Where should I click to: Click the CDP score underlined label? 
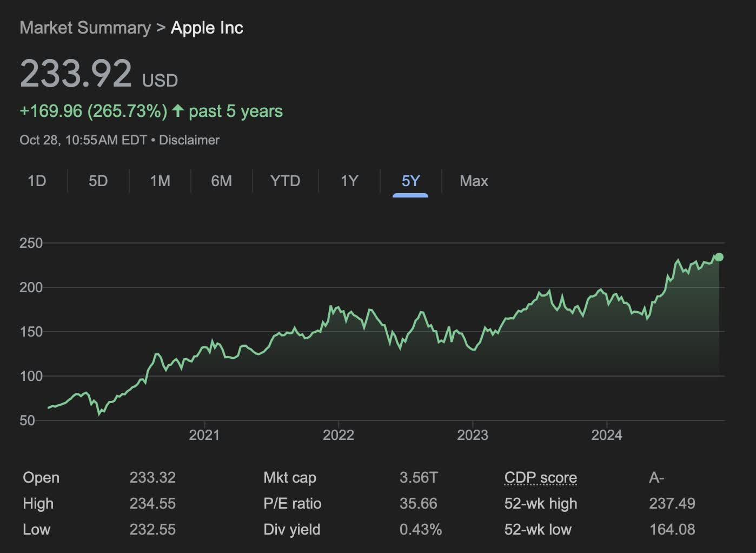[x=540, y=478]
